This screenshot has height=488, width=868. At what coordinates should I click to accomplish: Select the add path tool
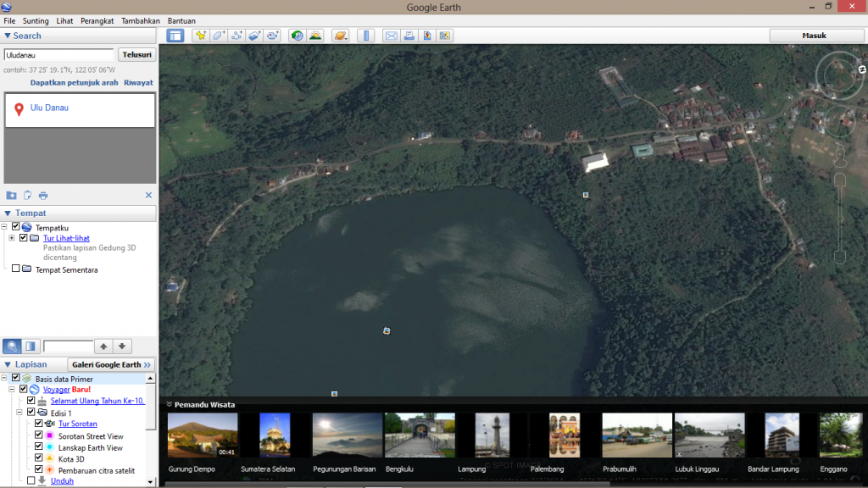tap(236, 36)
